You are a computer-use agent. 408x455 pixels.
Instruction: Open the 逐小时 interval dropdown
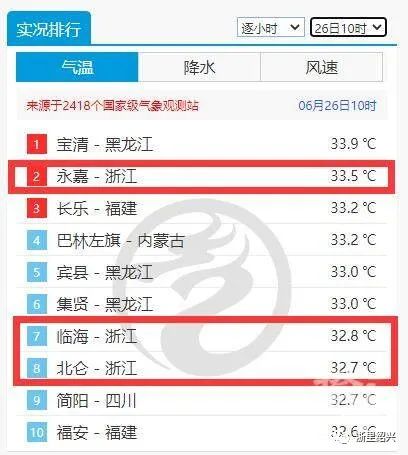(x=271, y=27)
